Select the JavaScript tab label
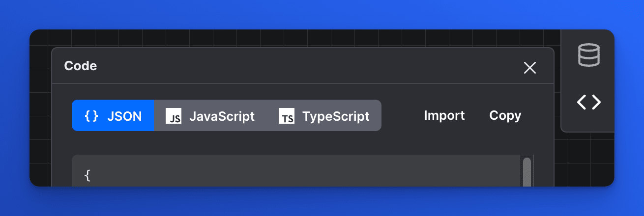The width and height of the screenshot is (644, 216). [222, 116]
